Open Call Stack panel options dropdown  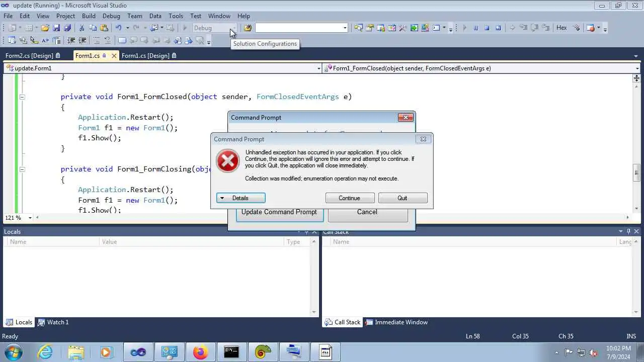point(621,232)
